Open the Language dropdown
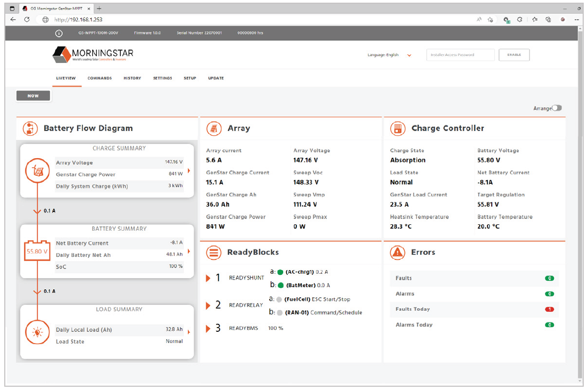588x391 pixels. pos(409,55)
